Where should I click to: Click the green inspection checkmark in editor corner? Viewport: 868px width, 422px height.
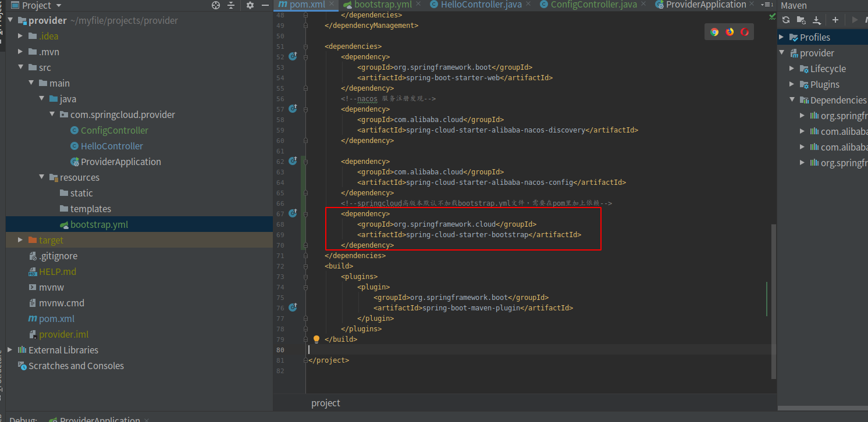coord(772,16)
